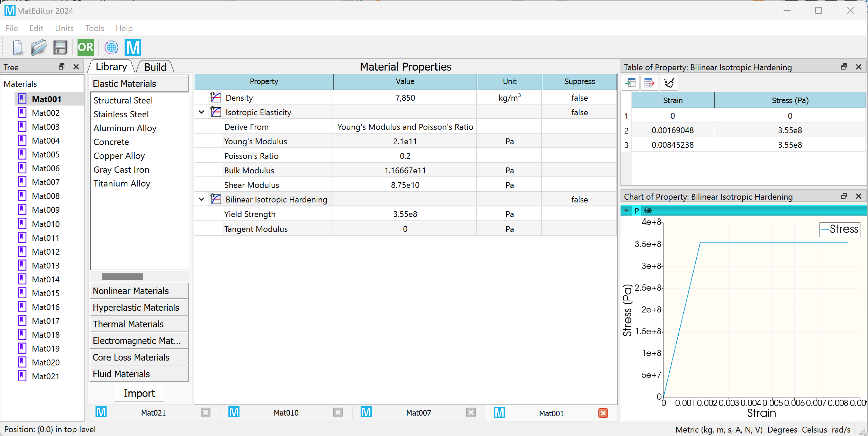Open the Tools menu
This screenshot has width=868, height=436.
(94, 28)
